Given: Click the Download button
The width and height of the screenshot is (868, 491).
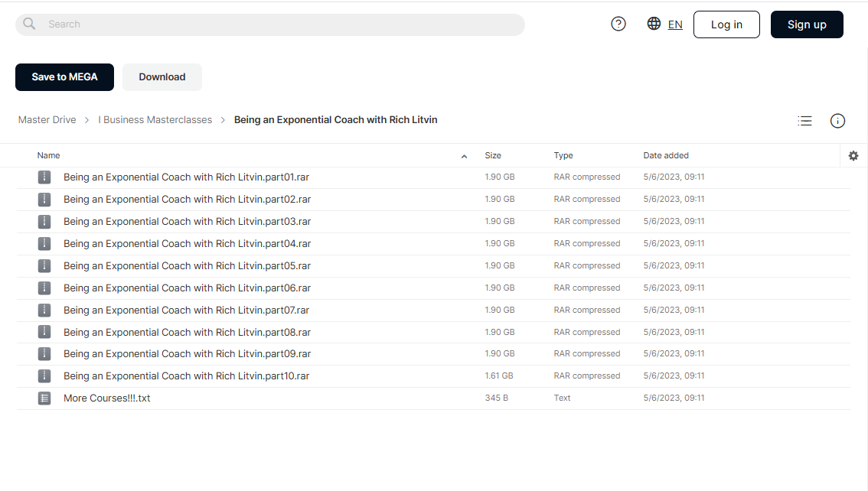Looking at the screenshot, I should (162, 76).
